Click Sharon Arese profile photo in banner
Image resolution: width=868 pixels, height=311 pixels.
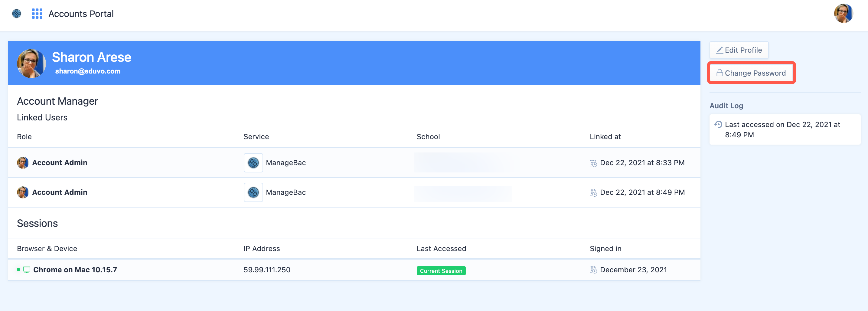[x=31, y=63]
